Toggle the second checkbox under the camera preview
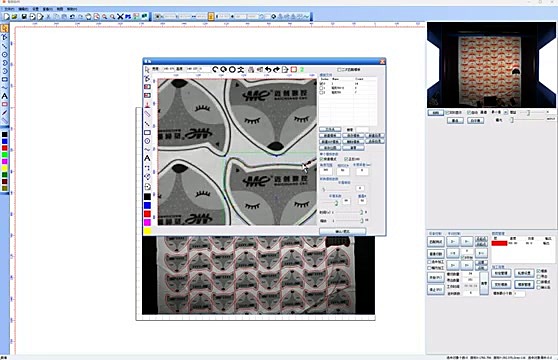Viewport: 558px width, 360px height. tap(469, 112)
